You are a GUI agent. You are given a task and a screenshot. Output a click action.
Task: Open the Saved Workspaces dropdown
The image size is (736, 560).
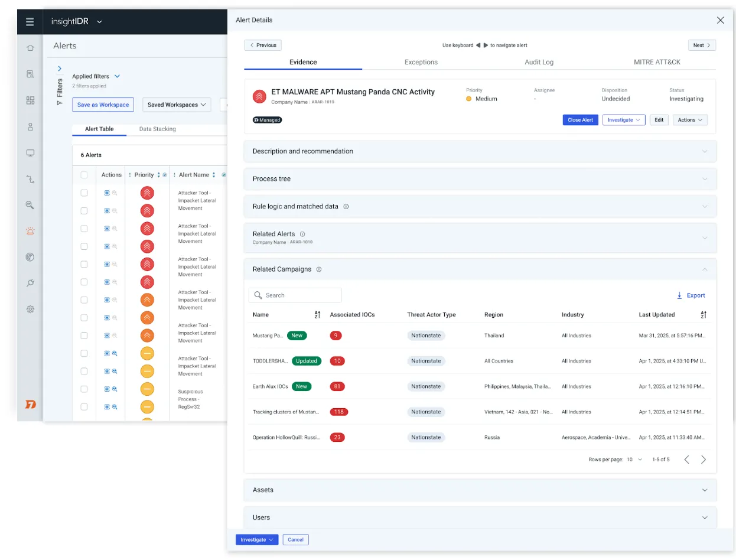click(x=177, y=105)
